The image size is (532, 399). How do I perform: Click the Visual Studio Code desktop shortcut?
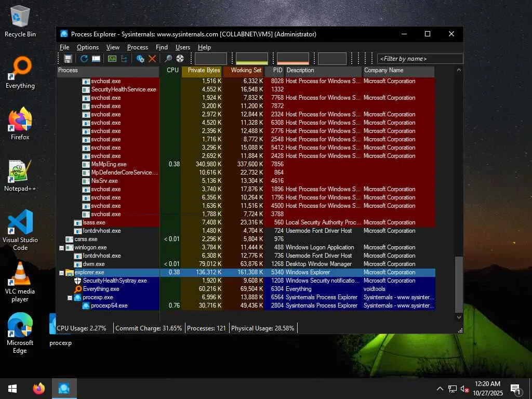(x=20, y=230)
